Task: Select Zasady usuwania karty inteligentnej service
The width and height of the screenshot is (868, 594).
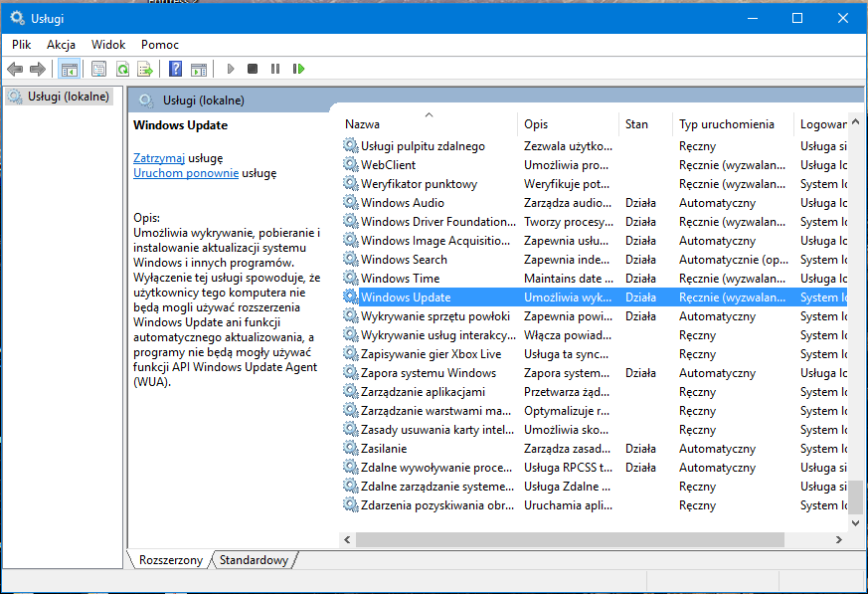Action: click(x=595, y=429)
